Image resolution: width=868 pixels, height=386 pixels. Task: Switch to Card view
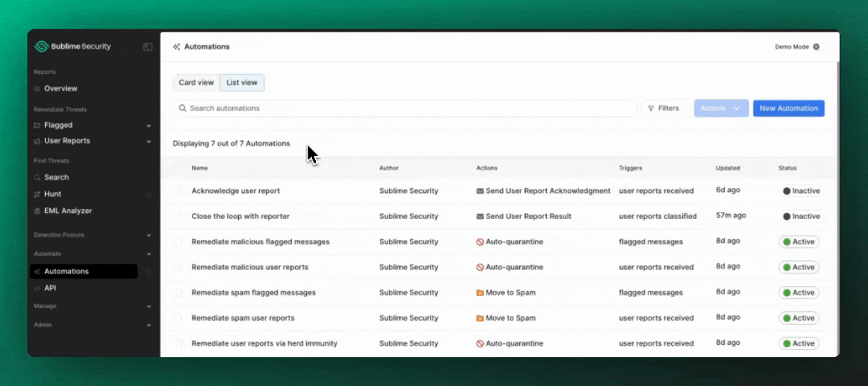pos(196,83)
